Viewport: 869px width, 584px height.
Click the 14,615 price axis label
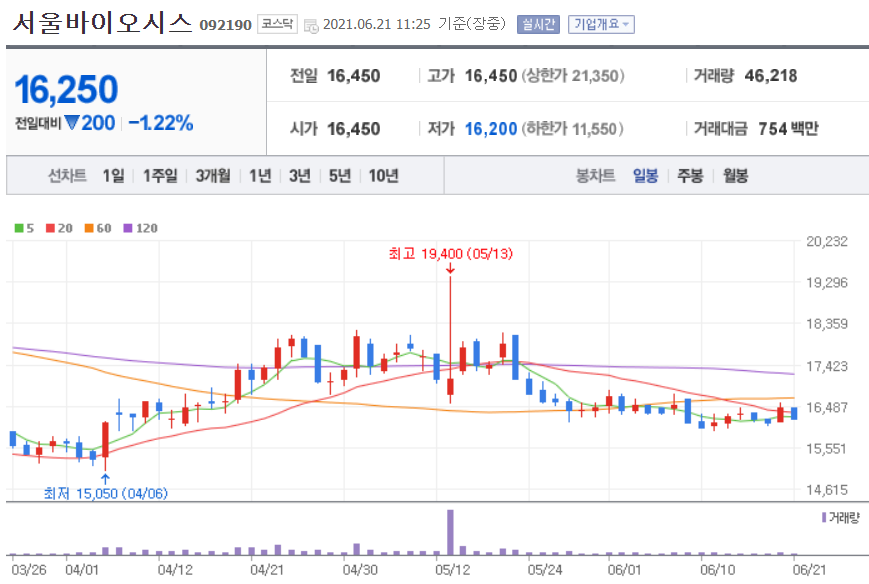point(827,490)
